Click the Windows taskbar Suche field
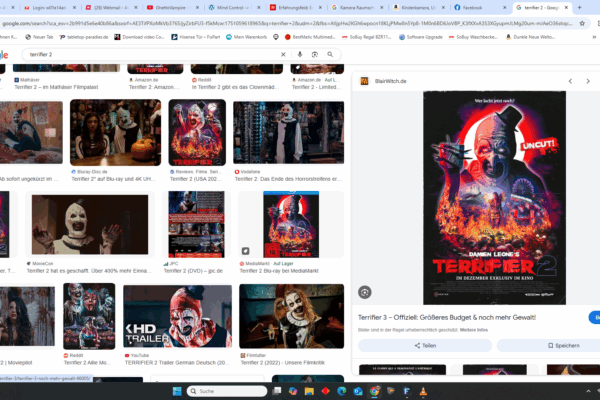 [x=227, y=391]
